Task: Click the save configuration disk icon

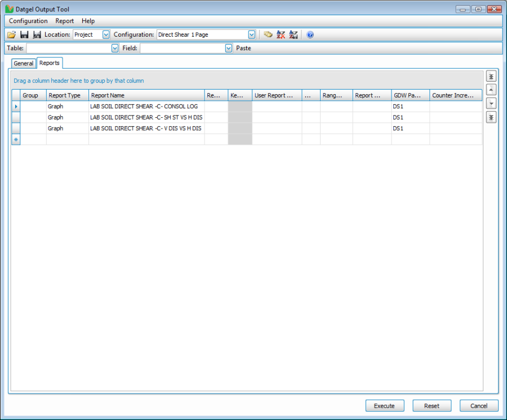Action: 24,35
